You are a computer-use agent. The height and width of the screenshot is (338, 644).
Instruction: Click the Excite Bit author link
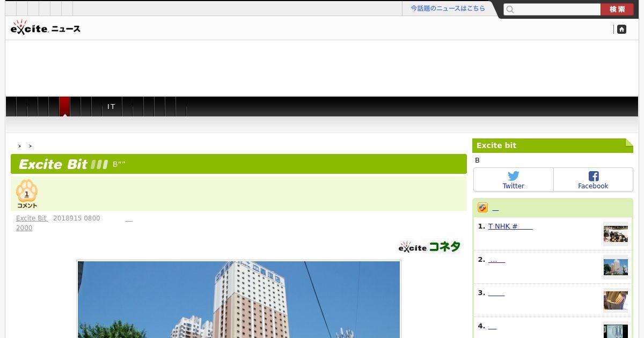click(x=32, y=218)
